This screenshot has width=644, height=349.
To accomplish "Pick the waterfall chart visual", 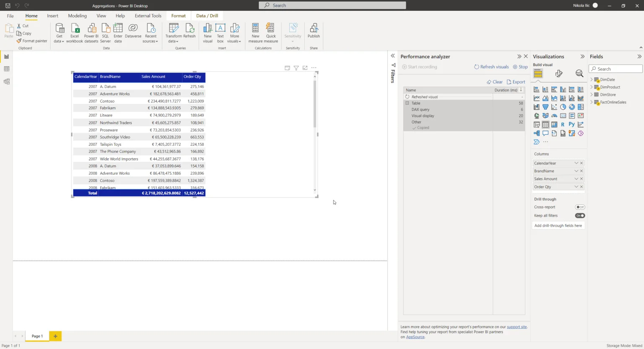I will tap(537, 107).
